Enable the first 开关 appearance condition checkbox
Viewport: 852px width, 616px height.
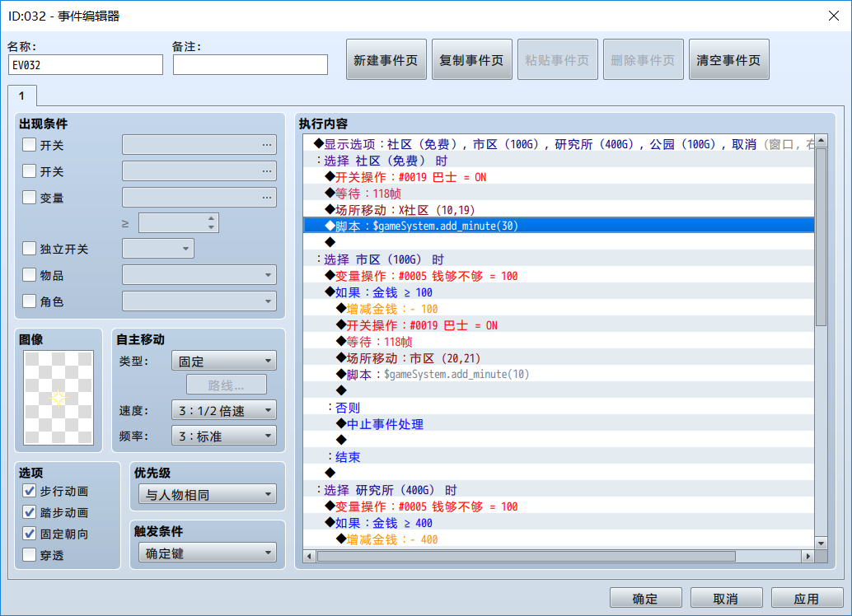[30, 145]
